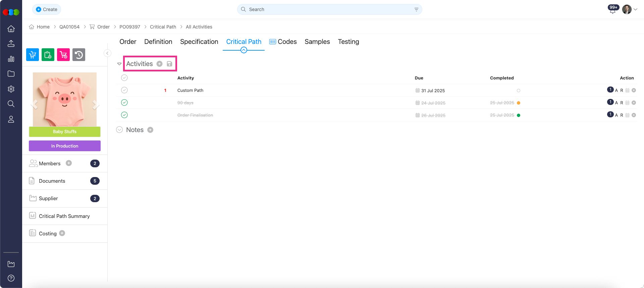644x288 pixels.
Task: Toggle completion check for Custom Path
Action: click(x=124, y=90)
